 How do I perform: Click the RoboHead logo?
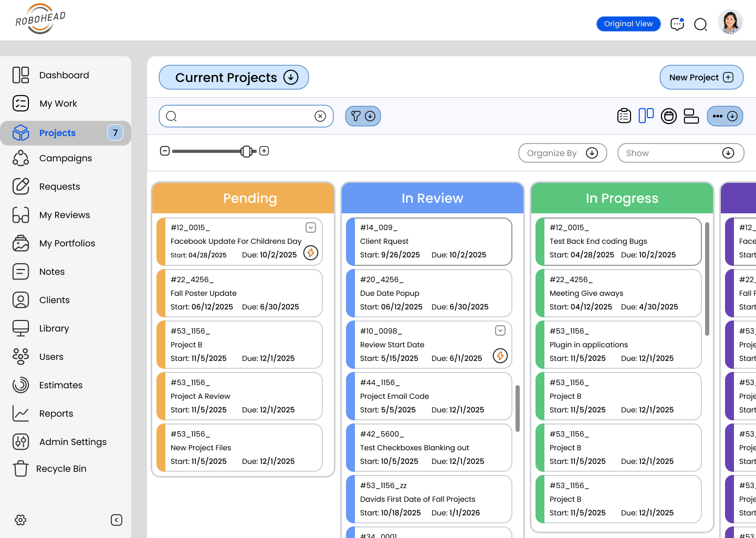[x=40, y=19]
